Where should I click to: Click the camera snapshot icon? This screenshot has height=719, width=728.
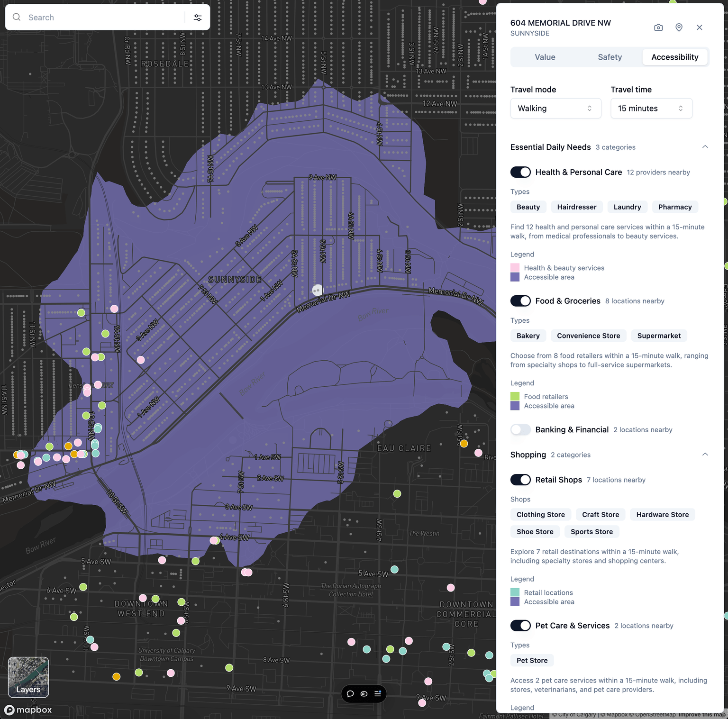click(658, 27)
